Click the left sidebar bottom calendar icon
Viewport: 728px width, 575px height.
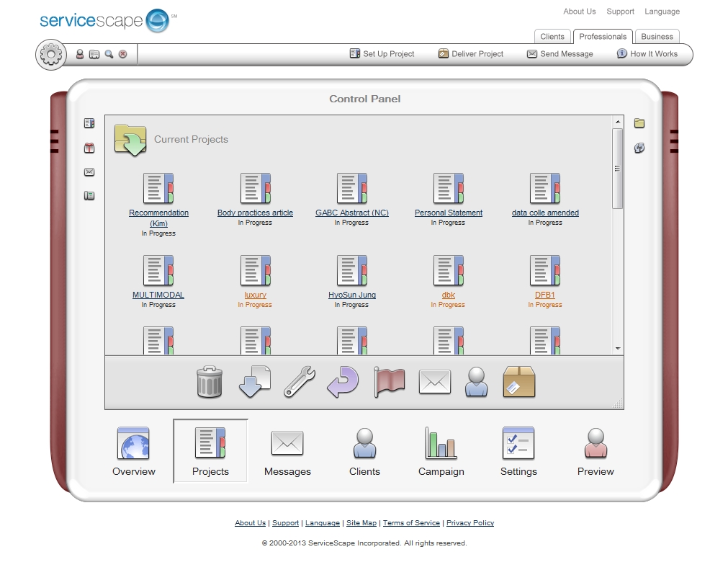tap(89, 195)
